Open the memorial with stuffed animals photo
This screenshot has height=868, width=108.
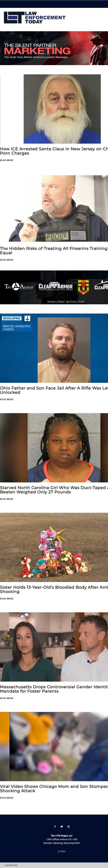(54, 547)
